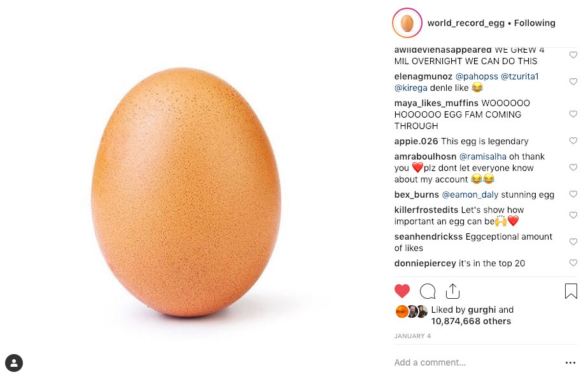View the 10,874,668 others likes list
Viewport: 588px width, 377px height.
[x=471, y=321]
